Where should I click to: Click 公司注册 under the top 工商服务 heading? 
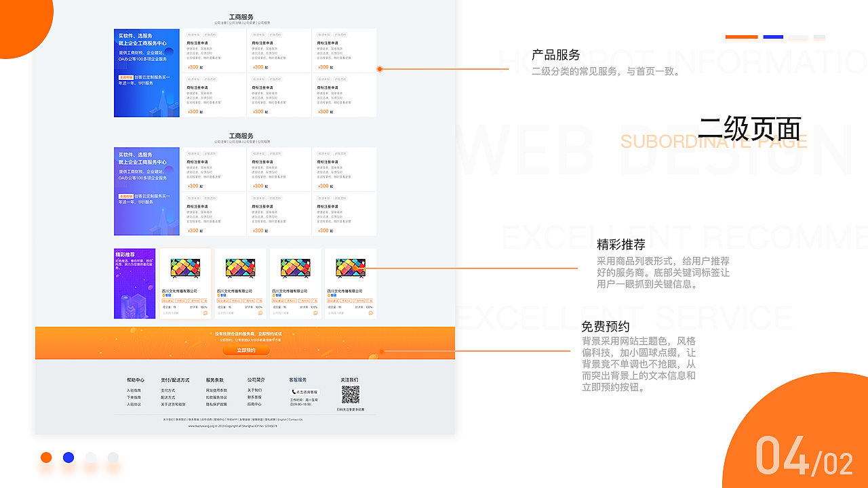tap(220, 23)
